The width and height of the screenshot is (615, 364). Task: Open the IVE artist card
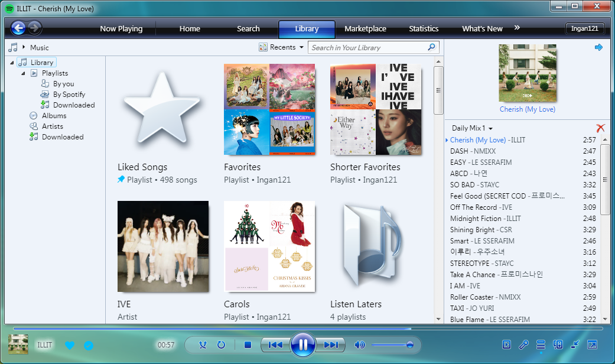tap(163, 261)
